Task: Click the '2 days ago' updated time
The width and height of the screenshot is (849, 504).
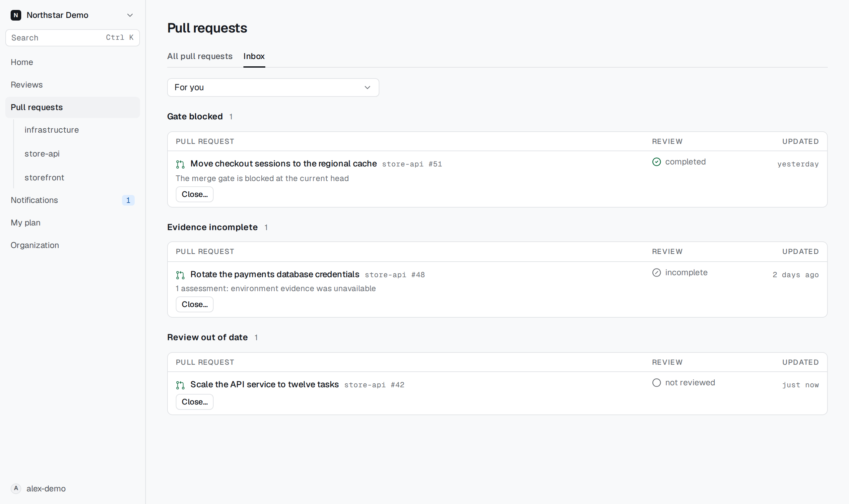Action: [796, 275]
